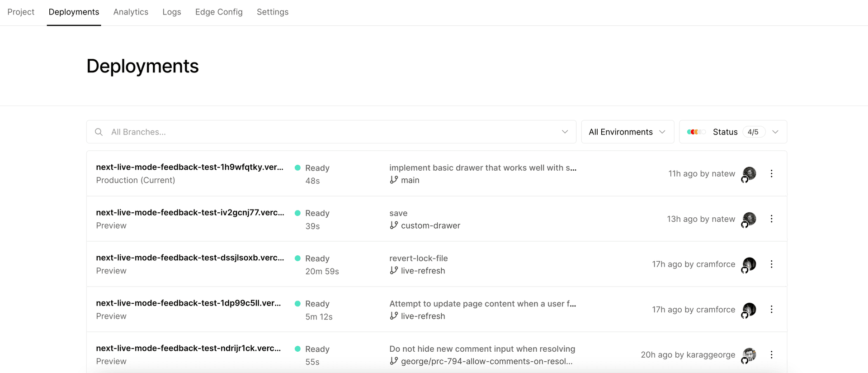
Task: Open kebab menu for the Production deployment
Action: tap(771, 173)
